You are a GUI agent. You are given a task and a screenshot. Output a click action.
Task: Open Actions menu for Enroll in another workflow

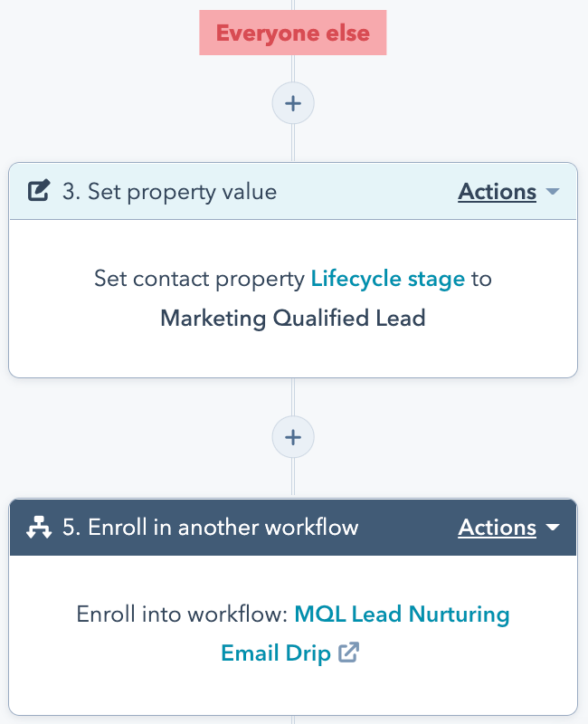click(x=498, y=528)
